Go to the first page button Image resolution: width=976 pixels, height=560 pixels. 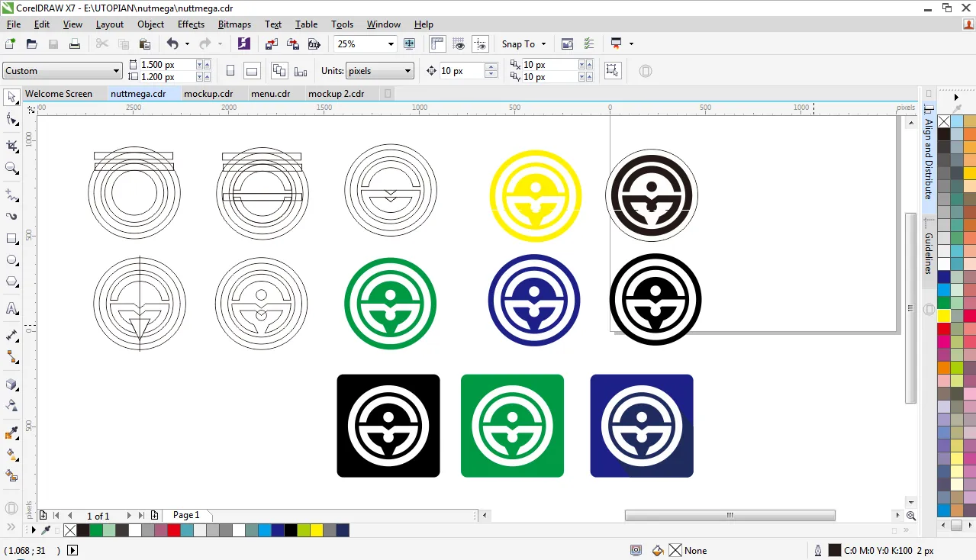point(56,516)
